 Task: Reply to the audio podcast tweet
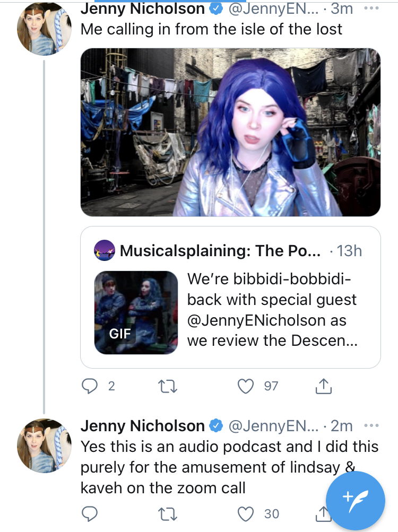click(90, 513)
